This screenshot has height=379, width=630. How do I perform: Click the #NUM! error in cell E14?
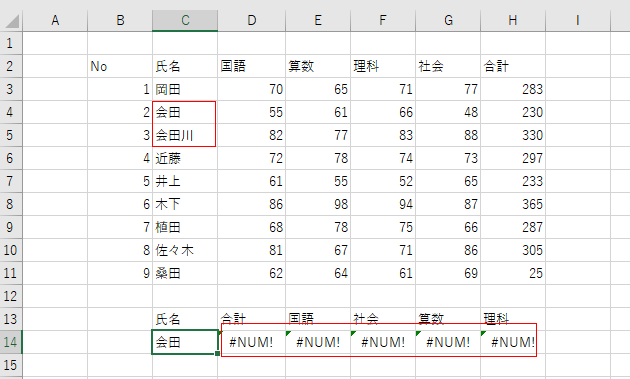318,342
